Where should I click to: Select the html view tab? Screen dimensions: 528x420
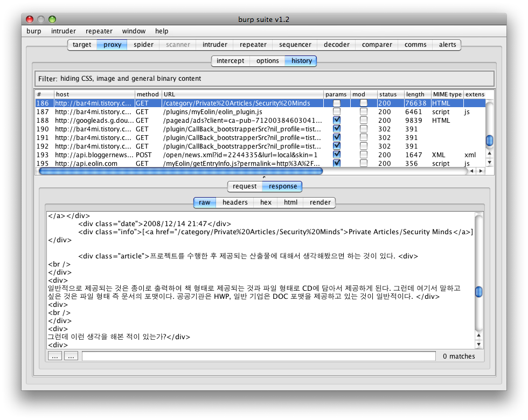click(290, 202)
